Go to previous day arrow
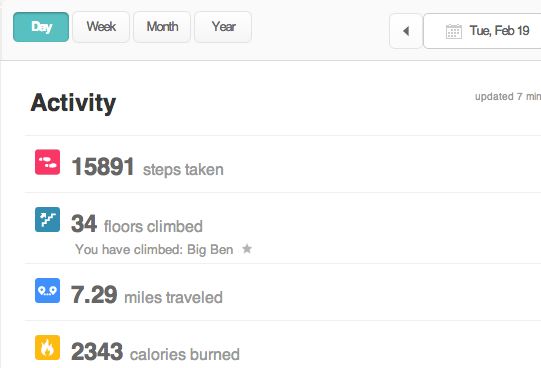 pyautogui.click(x=406, y=31)
